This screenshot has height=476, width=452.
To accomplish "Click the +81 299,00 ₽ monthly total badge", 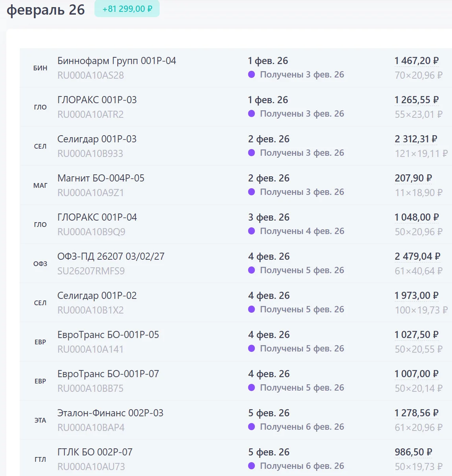I will point(127,9).
